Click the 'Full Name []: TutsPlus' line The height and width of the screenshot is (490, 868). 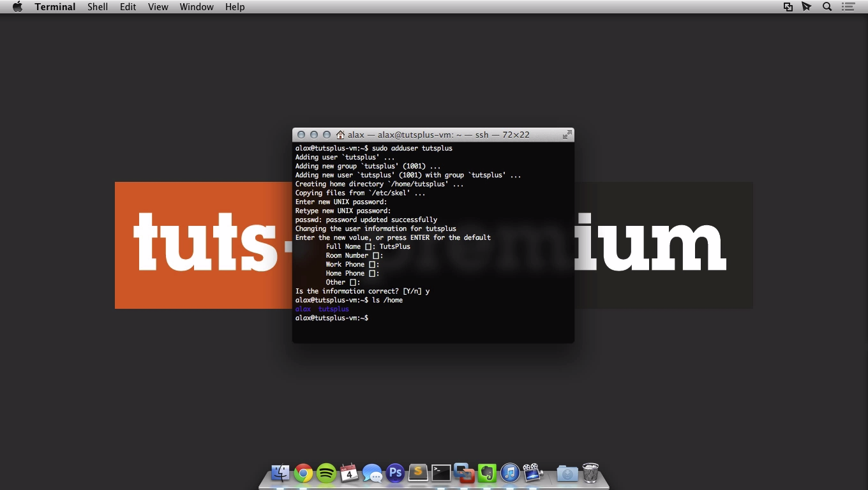(368, 246)
